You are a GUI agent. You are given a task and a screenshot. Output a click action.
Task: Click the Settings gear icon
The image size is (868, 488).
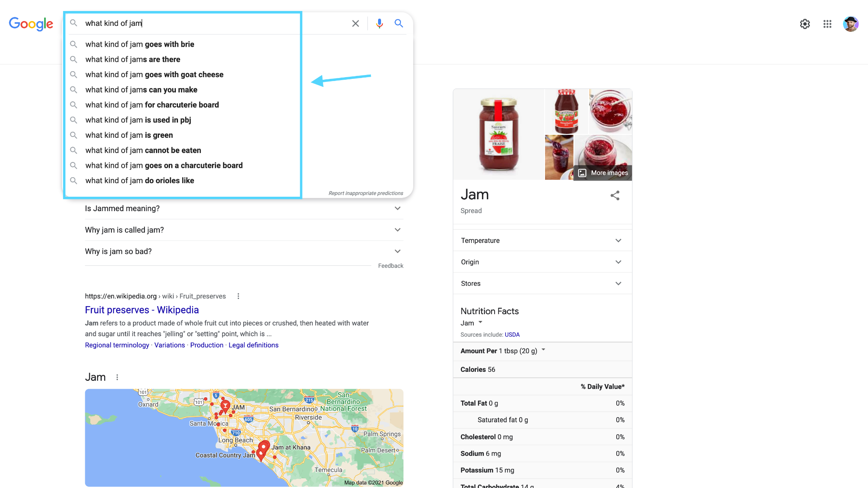(805, 23)
